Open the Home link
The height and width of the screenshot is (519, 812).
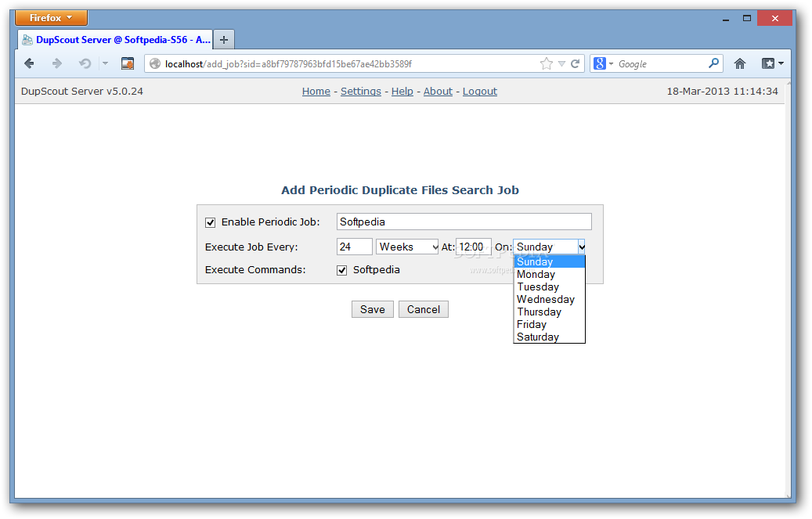click(x=316, y=91)
